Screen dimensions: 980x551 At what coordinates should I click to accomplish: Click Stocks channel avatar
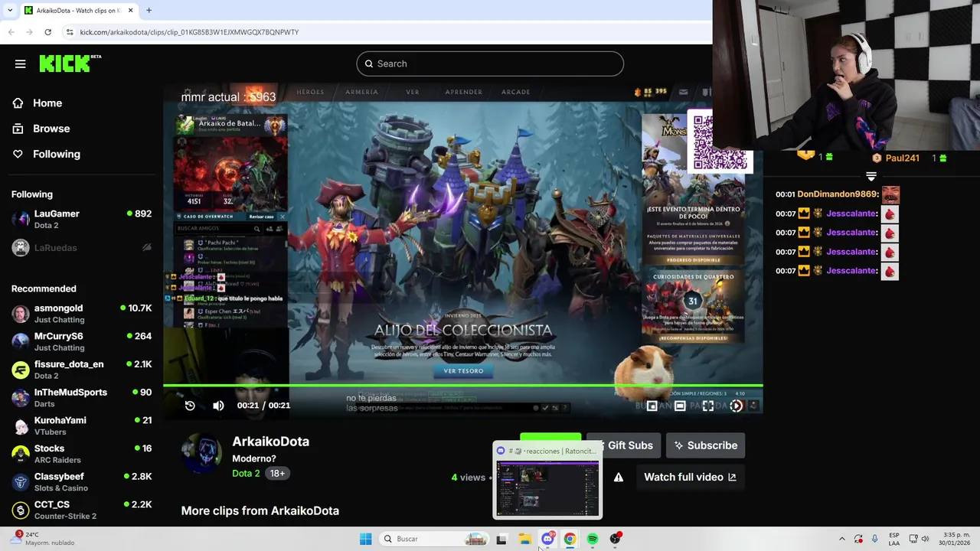click(x=21, y=455)
